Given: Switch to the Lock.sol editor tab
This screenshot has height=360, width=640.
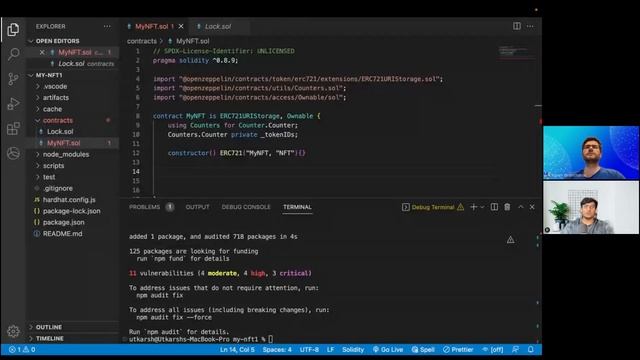Looking at the screenshot, I should click(218, 27).
